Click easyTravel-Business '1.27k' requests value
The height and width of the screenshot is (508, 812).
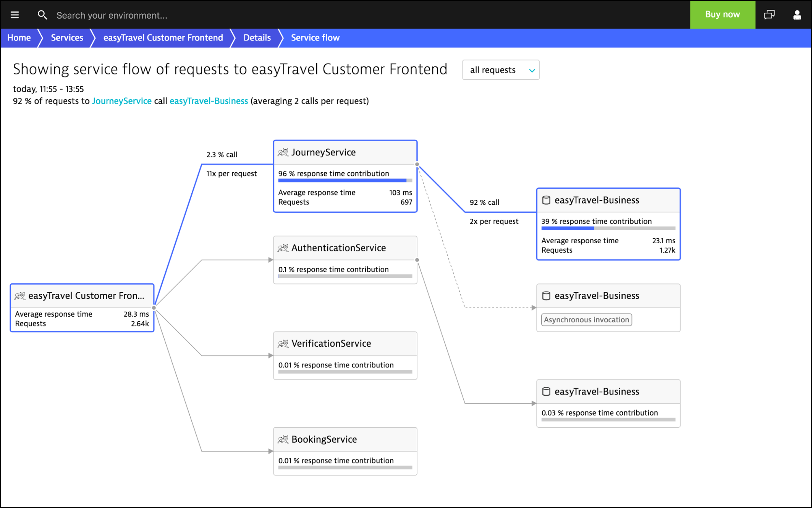tap(667, 250)
